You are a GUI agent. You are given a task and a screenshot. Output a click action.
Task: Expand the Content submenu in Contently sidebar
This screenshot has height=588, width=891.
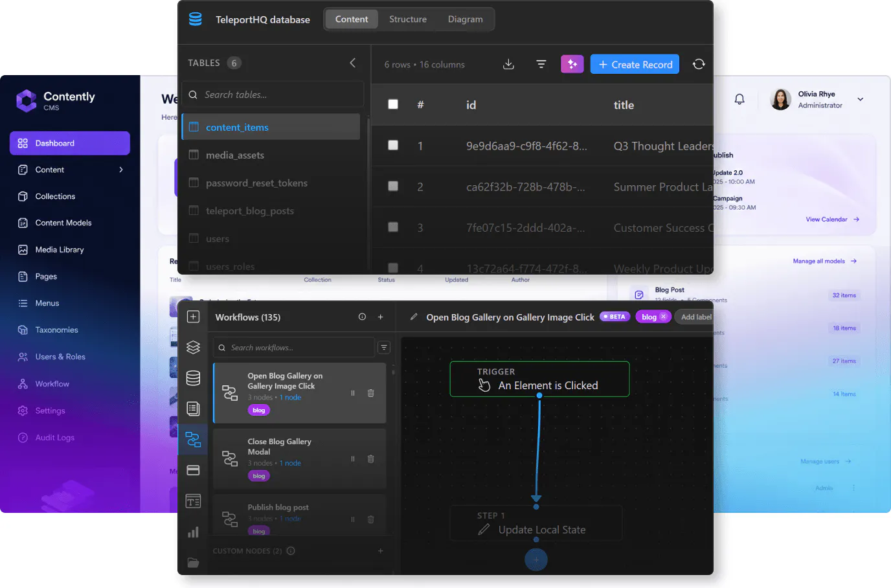click(121, 170)
